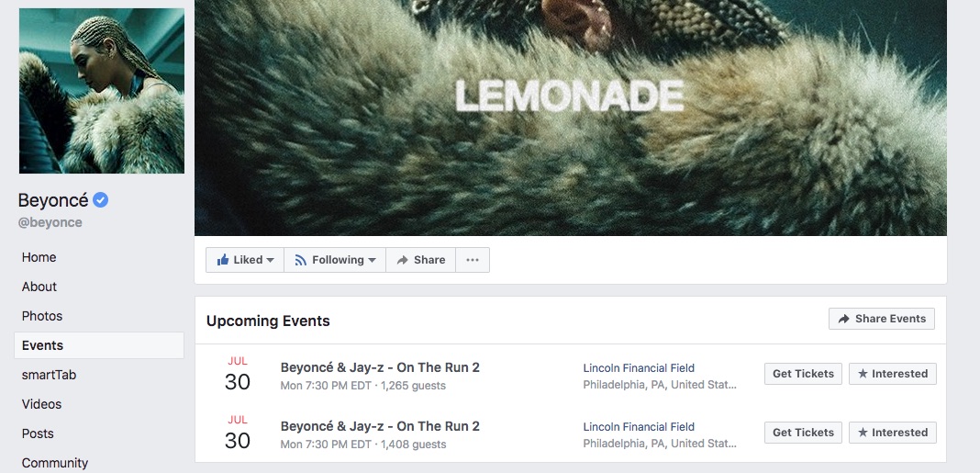The image size is (980, 473).
Task: Go to Posts in the sidebar
Action: click(x=38, y=434)
